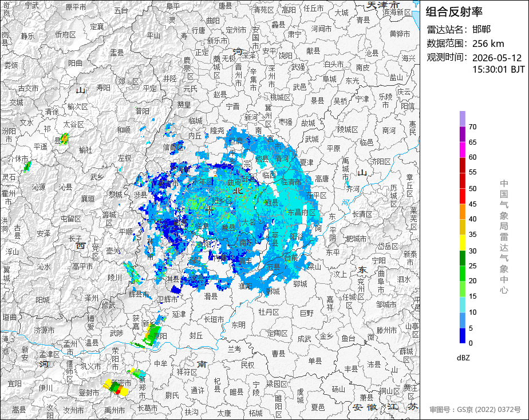This screenshot has height=420, width=529.
Task: Click the '定州市' map label
Action: [236, 30]
